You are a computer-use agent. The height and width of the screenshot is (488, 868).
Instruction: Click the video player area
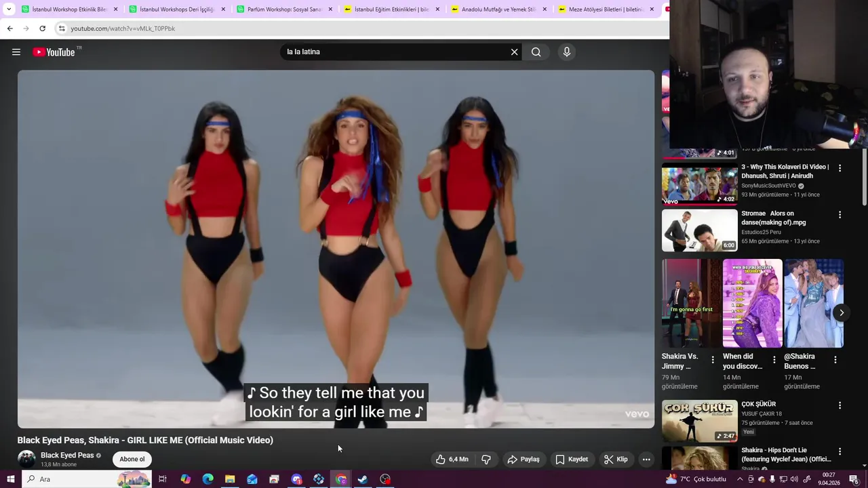tap(336, 249)
